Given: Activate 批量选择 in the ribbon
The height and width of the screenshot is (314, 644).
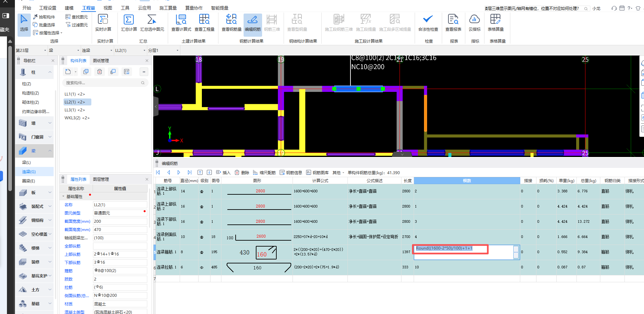Looking at the screenshot, I should click(x=44, y=25).
